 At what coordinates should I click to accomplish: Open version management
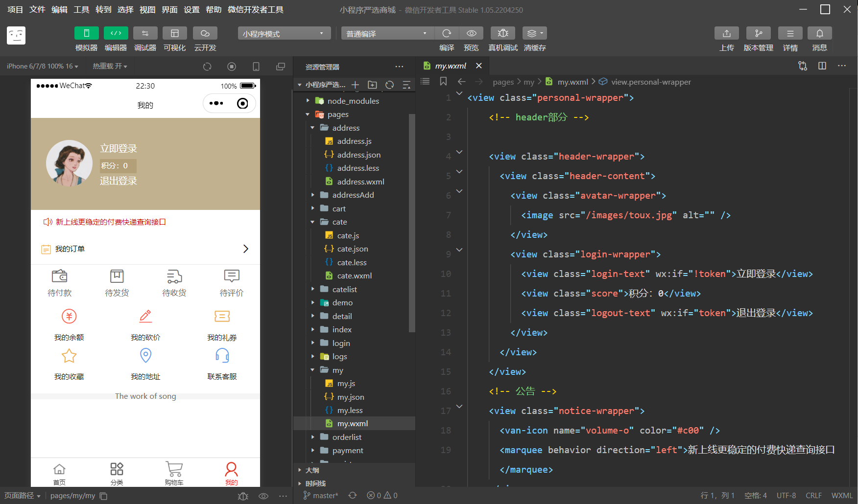tap(758, 33)
